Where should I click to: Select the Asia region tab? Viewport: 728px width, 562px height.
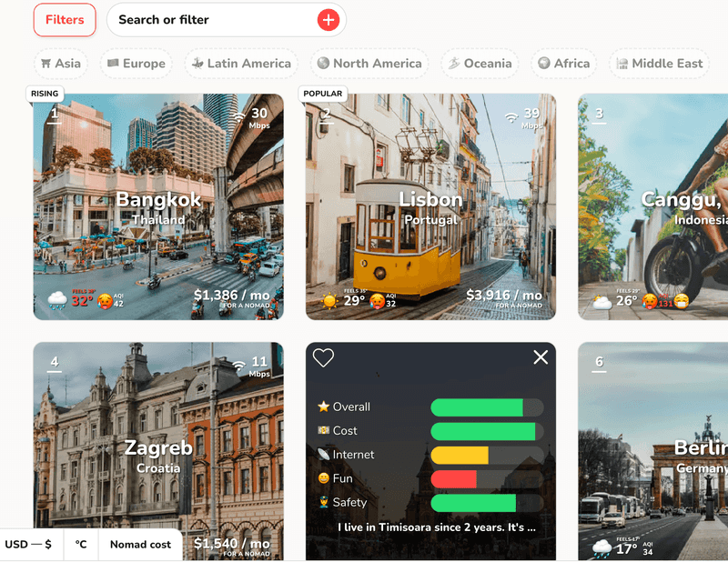click(x=60, y=64)
